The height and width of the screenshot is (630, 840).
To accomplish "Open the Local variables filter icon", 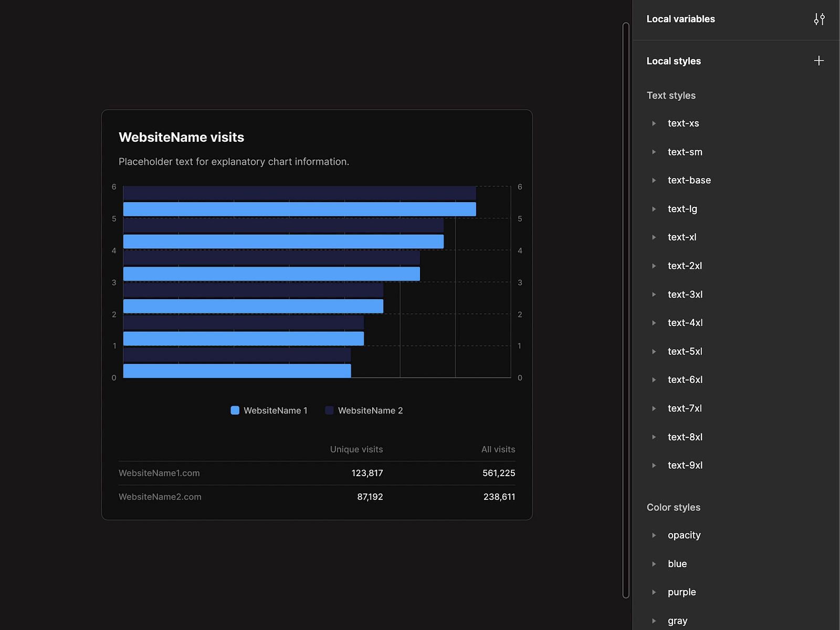I will coord(819,19).
